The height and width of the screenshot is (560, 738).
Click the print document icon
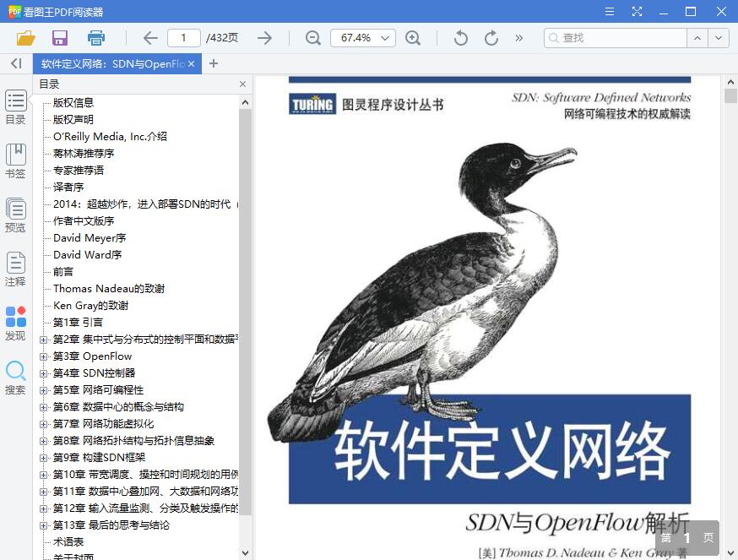tap(96, 38)
